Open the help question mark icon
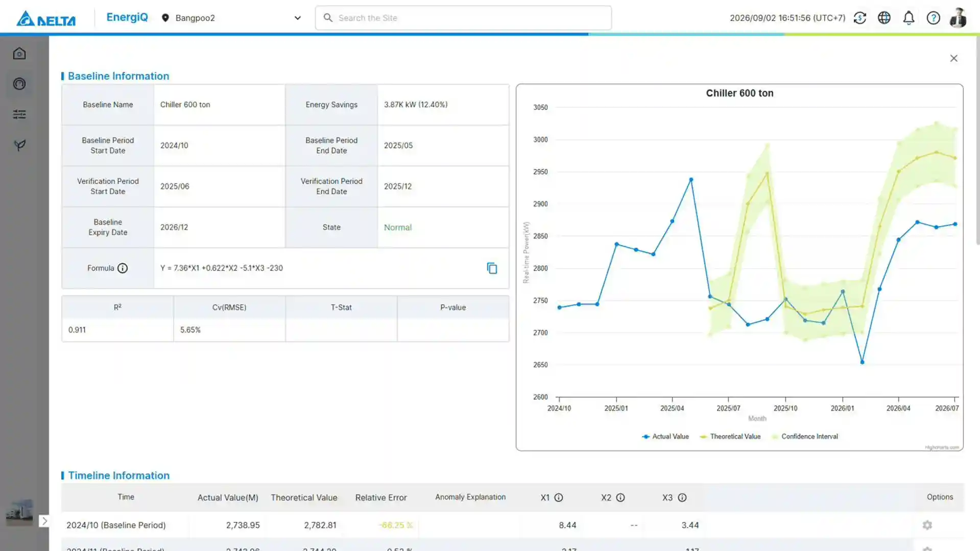The height and width of the screenshot is (551, 980). [x=934, y=18]
